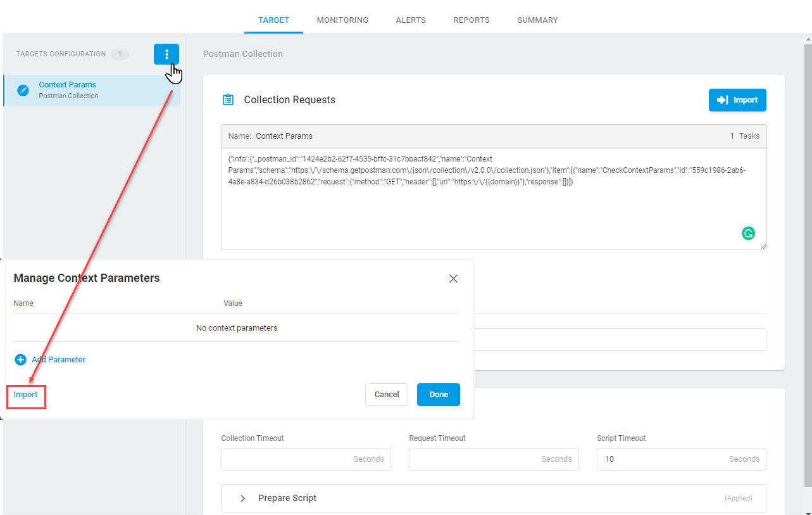812x515 pixels.
Task: Click the Done button
Action: click(439, 395)
